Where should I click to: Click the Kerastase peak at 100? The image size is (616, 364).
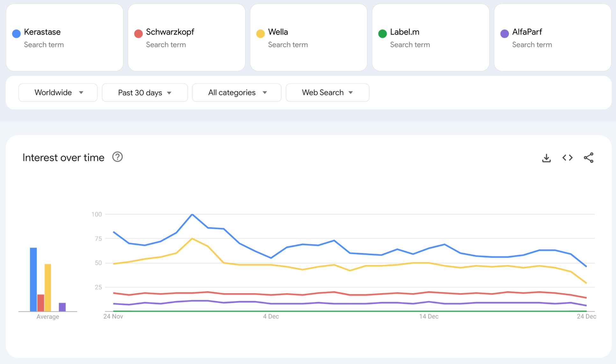(192, 214)
